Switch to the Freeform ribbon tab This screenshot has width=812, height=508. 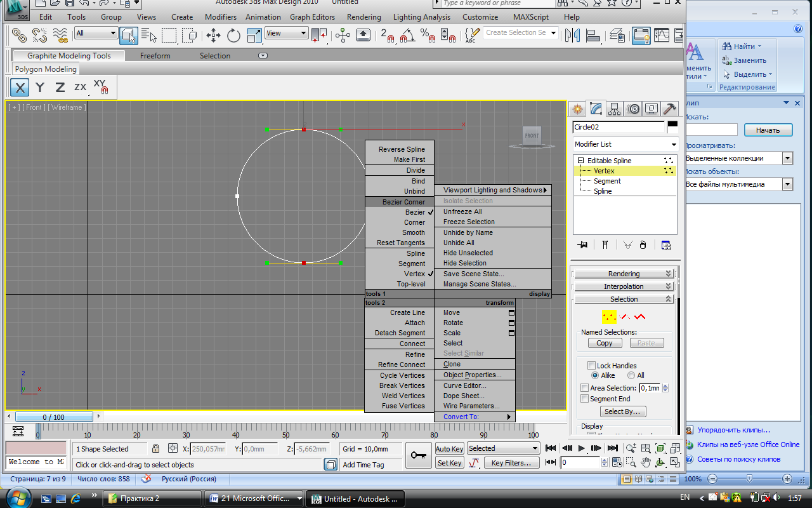[x=155, y=56]
